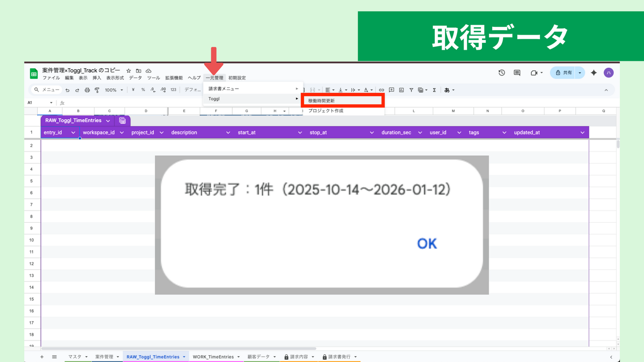
Task: Open the ファイル menu
Action: pos(51,78)
